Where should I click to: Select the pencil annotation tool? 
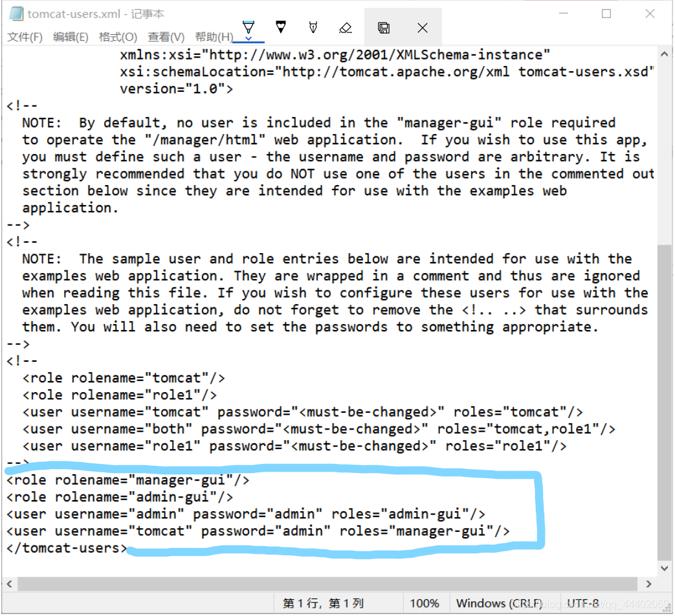point(313,27)
